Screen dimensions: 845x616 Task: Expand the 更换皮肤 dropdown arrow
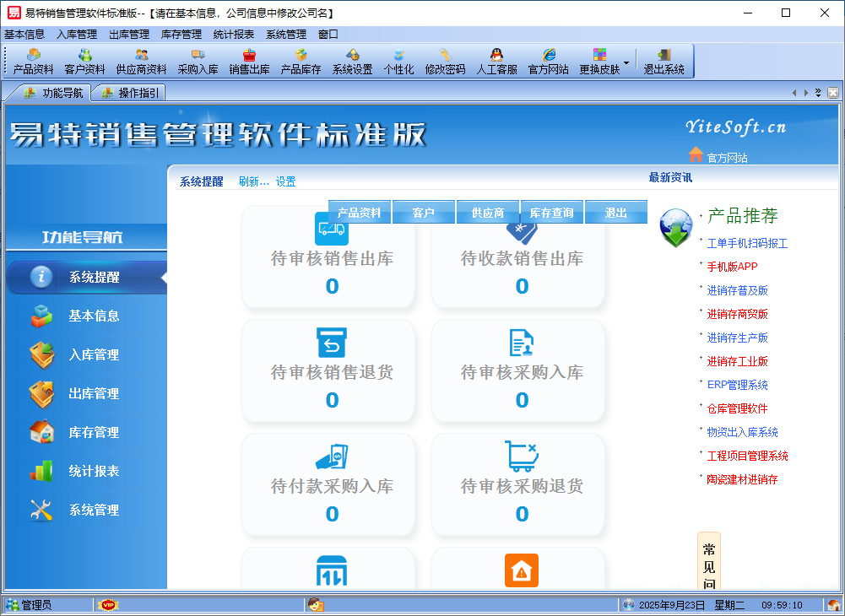click(626, 62)
